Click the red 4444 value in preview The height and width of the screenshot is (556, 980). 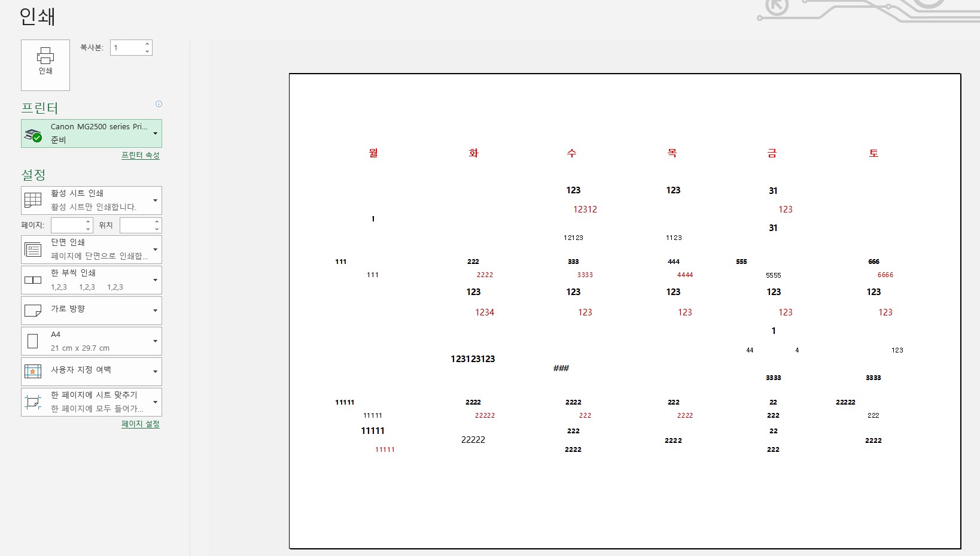tap(685, 275)
